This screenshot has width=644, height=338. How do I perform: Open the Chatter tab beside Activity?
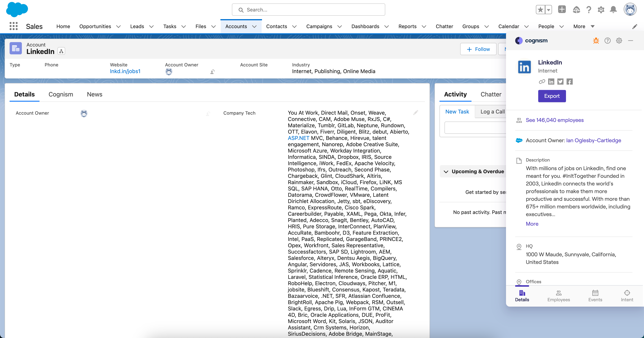pyautogui.click(x=491, y=94)
